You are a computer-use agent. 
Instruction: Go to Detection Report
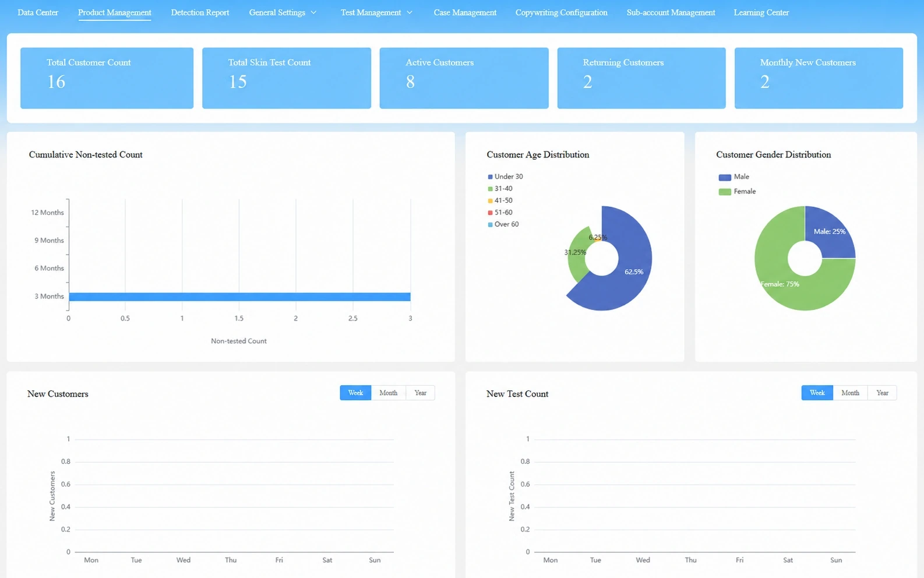tap(200, 12)
